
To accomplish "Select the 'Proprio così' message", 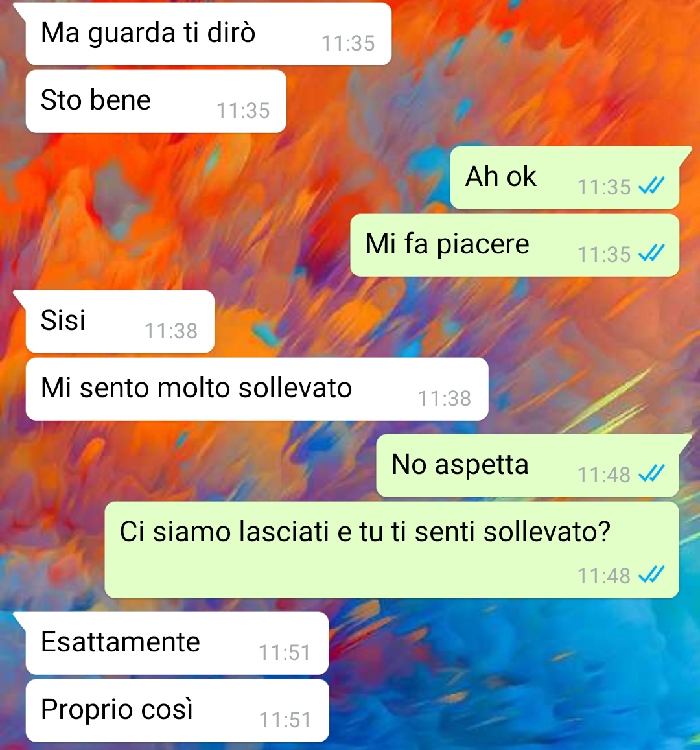I will (178, 710).
